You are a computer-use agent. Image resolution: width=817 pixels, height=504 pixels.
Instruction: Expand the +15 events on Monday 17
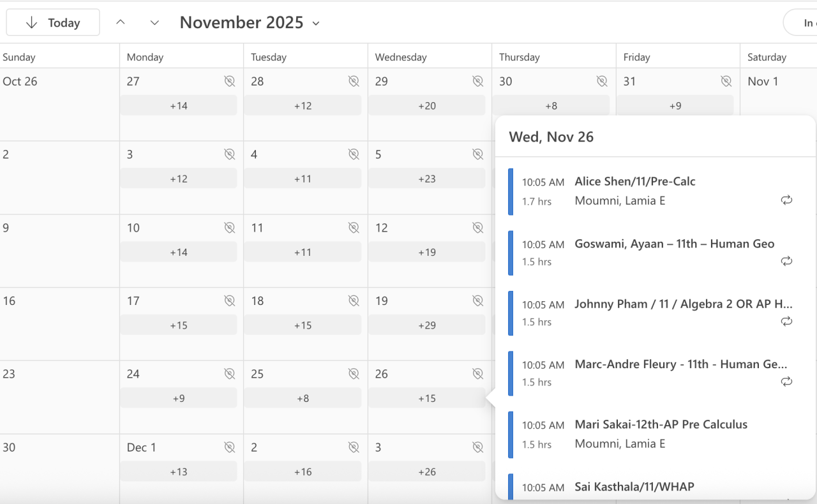[179, 325]
